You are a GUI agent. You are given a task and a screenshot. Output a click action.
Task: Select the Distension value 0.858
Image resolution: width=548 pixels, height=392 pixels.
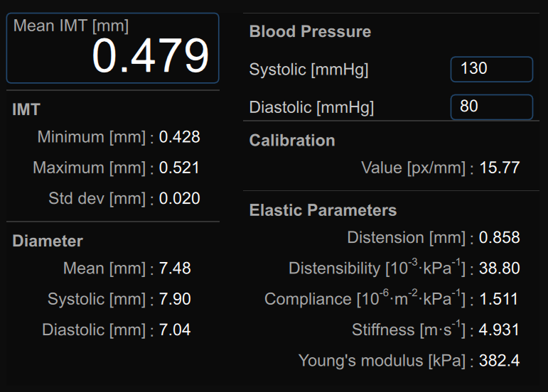point(499,238)
